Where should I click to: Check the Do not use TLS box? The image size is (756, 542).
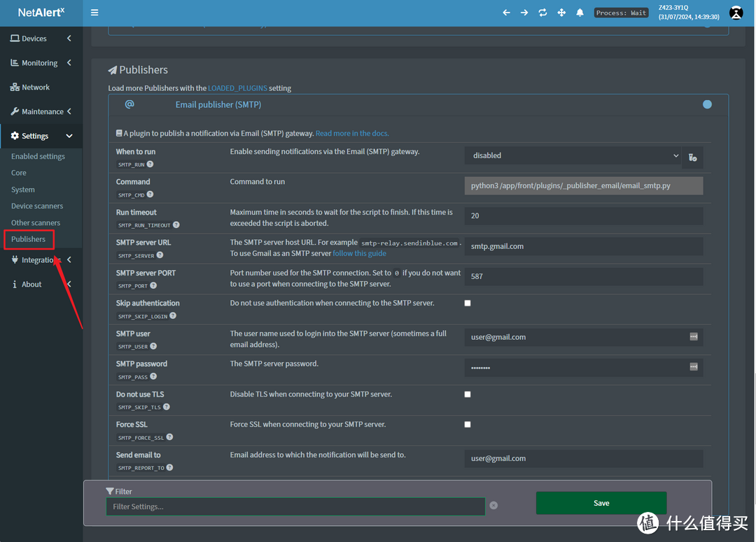[x=468, y=394]
